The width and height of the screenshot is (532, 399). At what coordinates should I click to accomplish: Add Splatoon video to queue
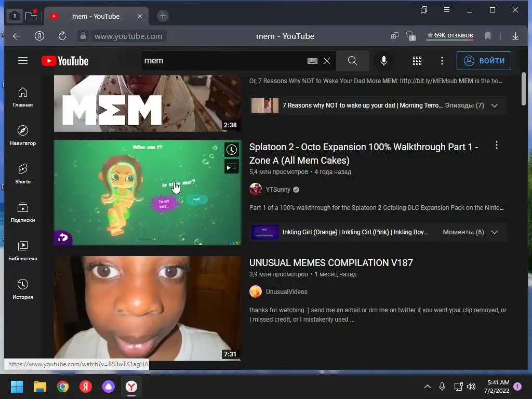pyautogui.click(x=232, y=167)
